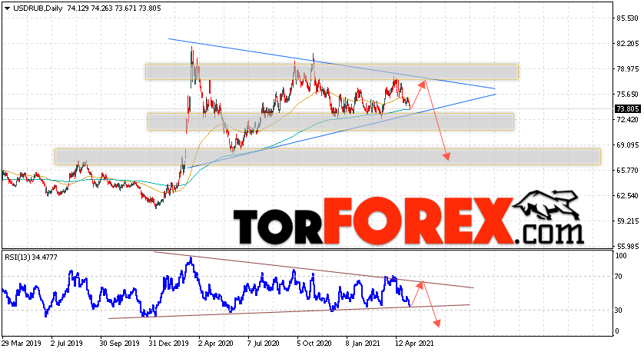Select price level 82.205 on the scale
Image resolution: width=644 pixels, height=352 pixels.
(x=628, y=44)
